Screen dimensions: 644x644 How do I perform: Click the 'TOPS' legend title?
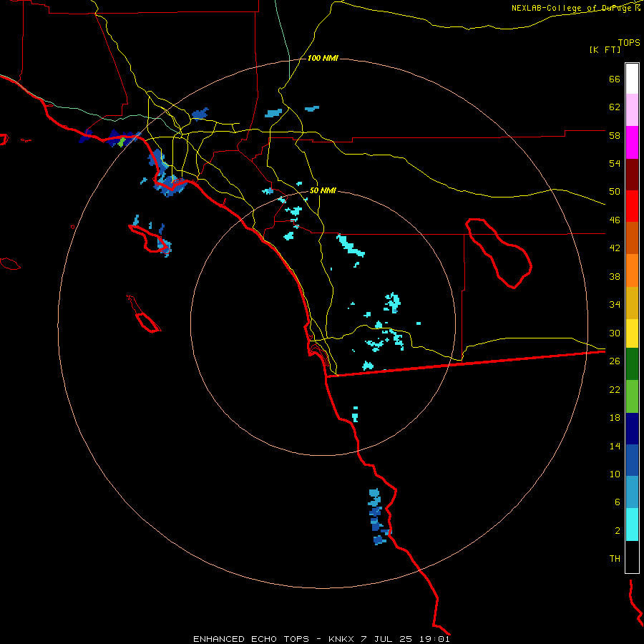[x=629, y=43]
